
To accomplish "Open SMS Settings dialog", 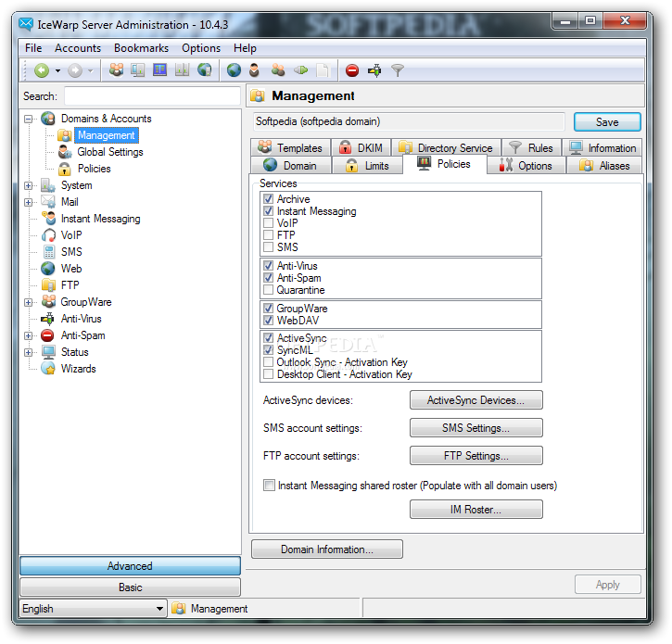I will point(476,428).
